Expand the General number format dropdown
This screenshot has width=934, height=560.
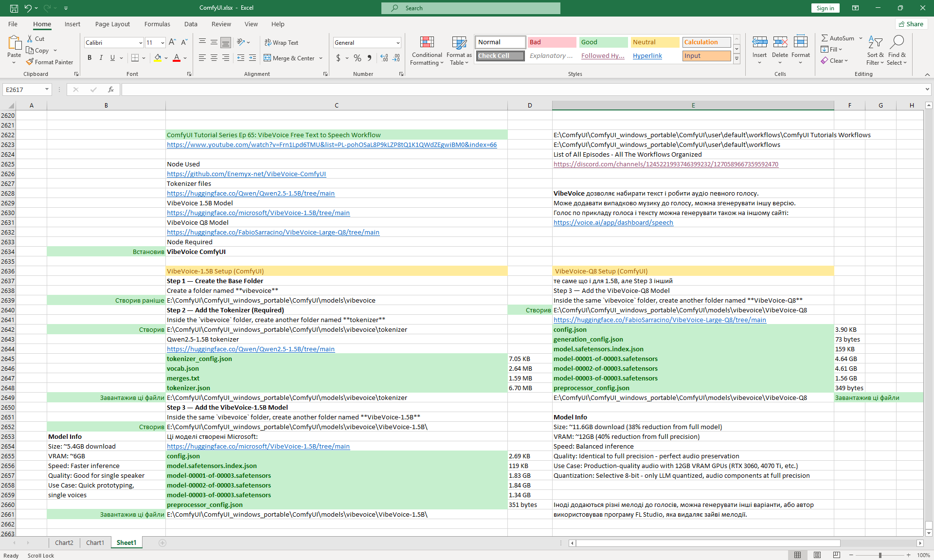click(398, 43)
